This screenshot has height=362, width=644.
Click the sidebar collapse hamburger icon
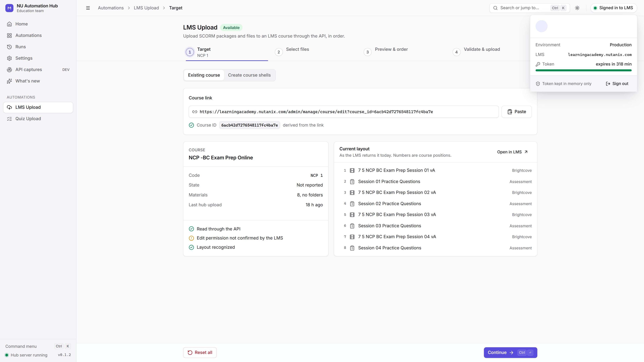pyautogui.click(x=88, y=8)
